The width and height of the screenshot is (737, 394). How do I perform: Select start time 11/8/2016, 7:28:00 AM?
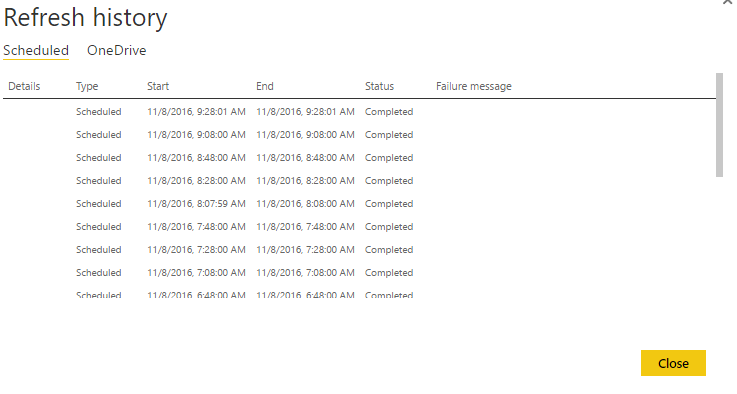(196, 250)
